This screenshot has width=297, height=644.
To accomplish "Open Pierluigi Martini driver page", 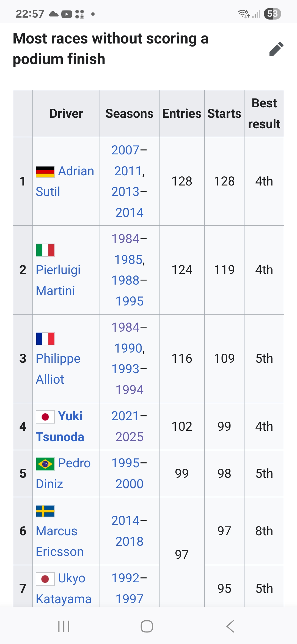I will click(58, 280).
